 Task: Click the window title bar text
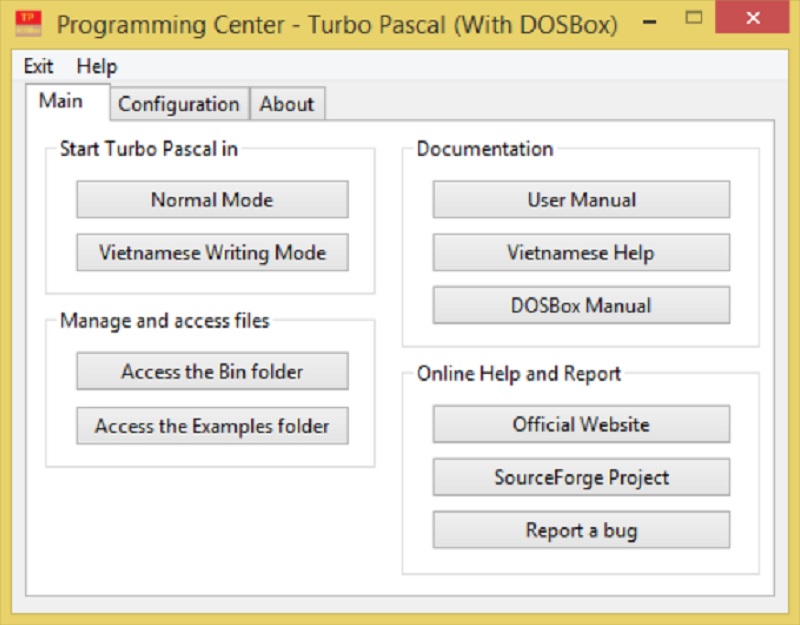(x=337, y=24)
